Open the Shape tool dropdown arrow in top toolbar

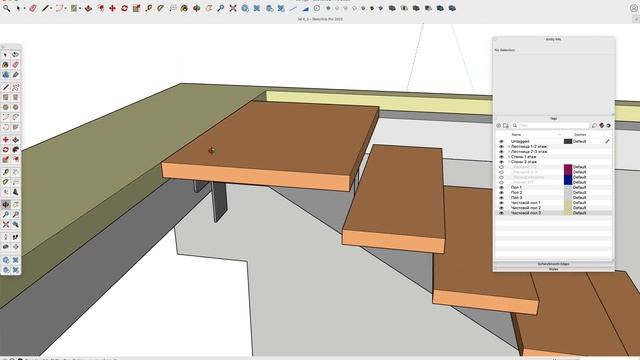coord(80,8)
